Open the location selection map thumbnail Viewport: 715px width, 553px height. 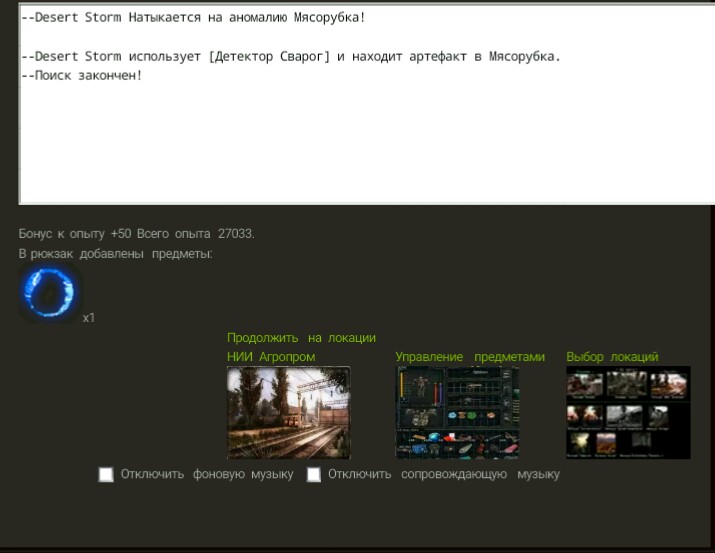click(x=628, y=412)
